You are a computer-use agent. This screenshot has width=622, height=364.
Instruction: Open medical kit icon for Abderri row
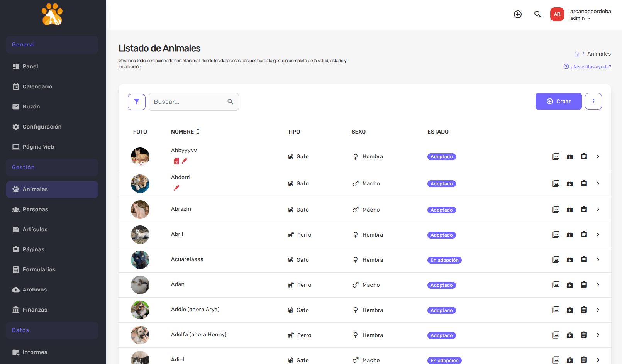coord(570,184)
